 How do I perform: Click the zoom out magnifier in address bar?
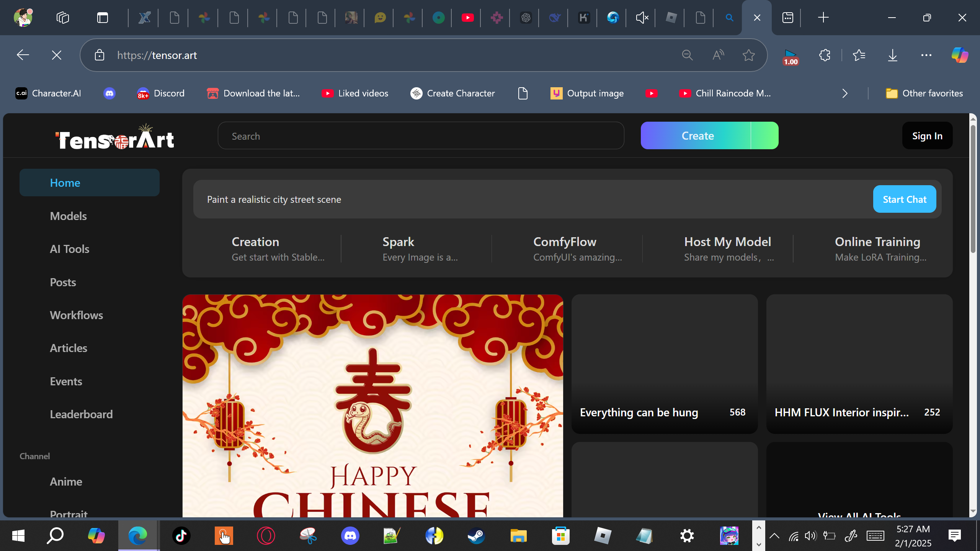tap(687, 55)
